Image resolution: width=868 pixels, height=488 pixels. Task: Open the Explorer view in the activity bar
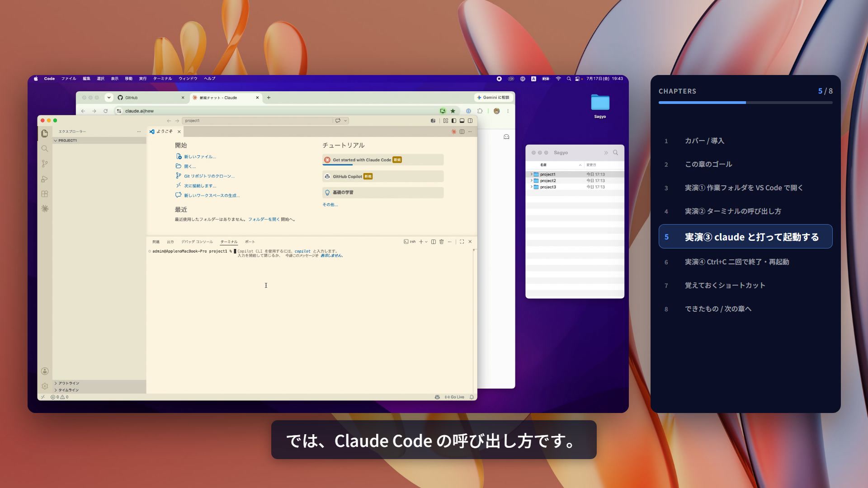[x=44, y=133]
